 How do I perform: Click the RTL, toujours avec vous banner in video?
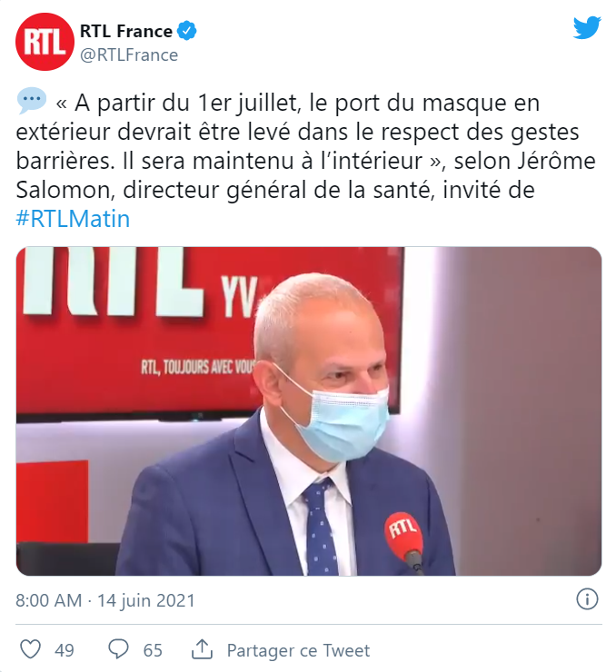pos(198,367)
